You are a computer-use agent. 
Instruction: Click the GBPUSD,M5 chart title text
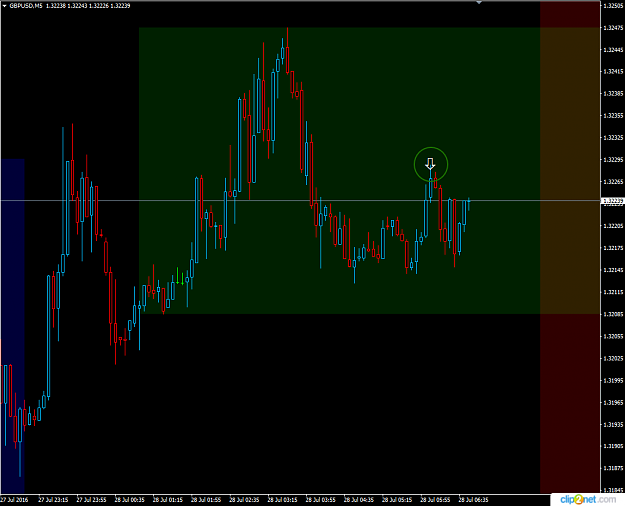click(26, 6)
